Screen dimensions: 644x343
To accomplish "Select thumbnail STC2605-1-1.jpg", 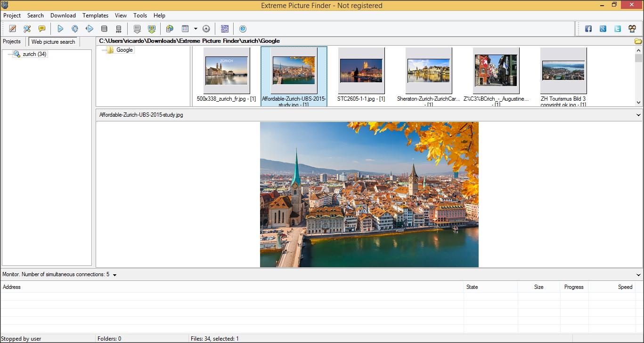I will pos(361,71).
